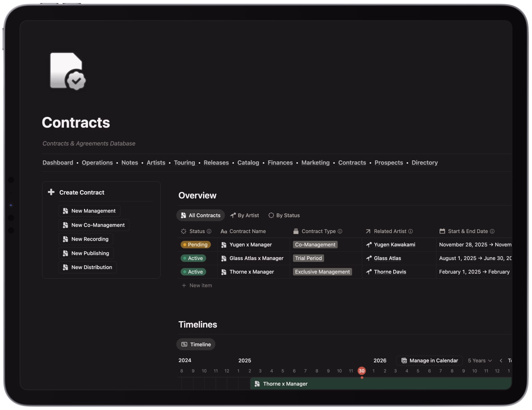Image resolution: width=532 pixels, height=410 pixels.
Task: Switch to the All Contracts view
Action: click(x=201, y=215)
